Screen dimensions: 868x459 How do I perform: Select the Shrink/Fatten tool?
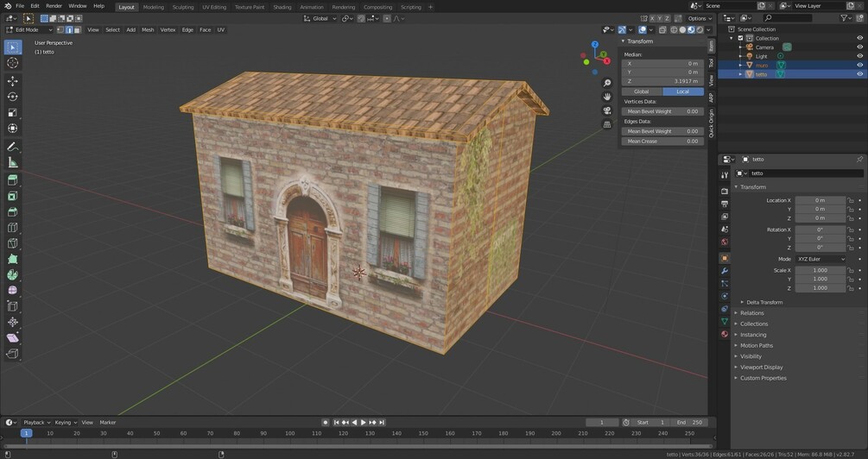pyautogui.click(x=13, y=322)
